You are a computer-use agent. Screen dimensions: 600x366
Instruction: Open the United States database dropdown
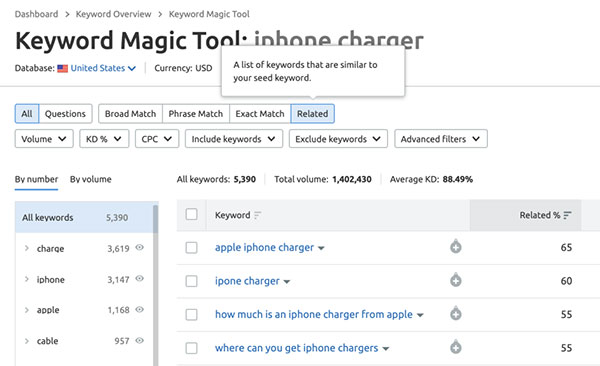(103, 68)
